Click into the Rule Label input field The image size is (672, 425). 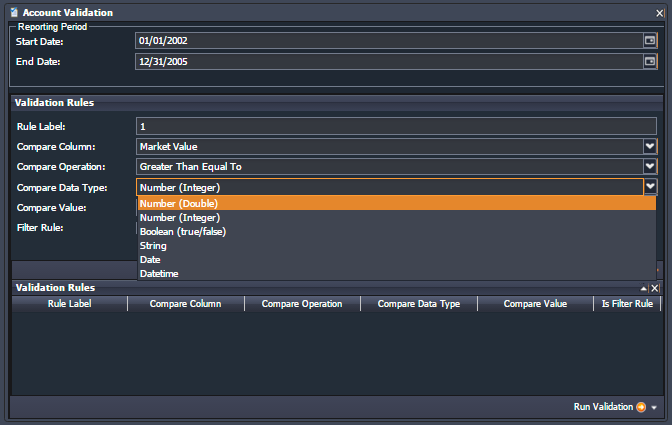pyautogui.click(x=395, y=127)
